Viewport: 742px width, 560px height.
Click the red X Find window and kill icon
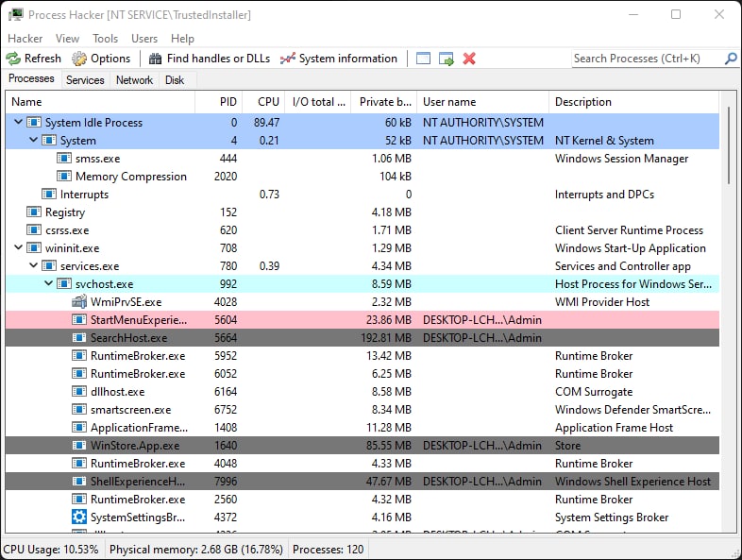[x=469, y=59]
